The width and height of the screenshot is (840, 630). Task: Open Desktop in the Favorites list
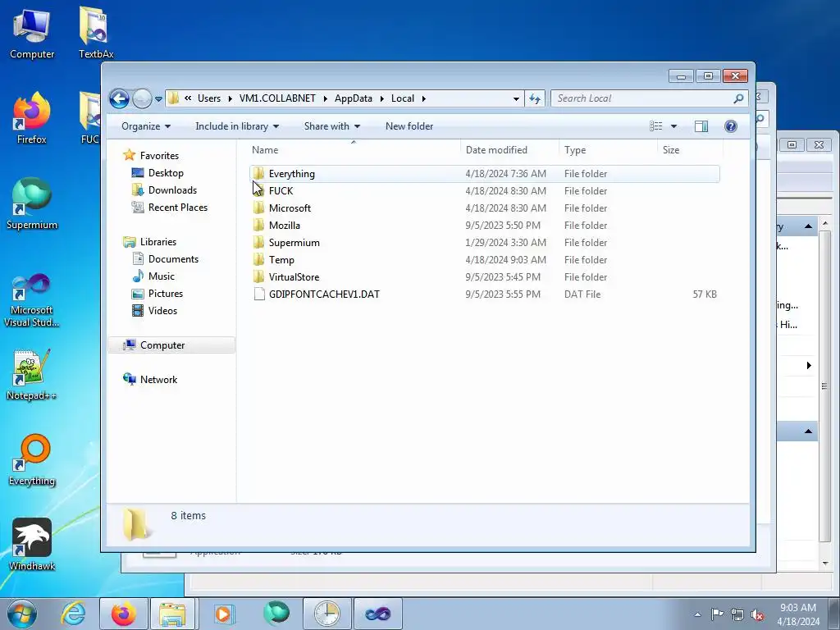point(166,173)
